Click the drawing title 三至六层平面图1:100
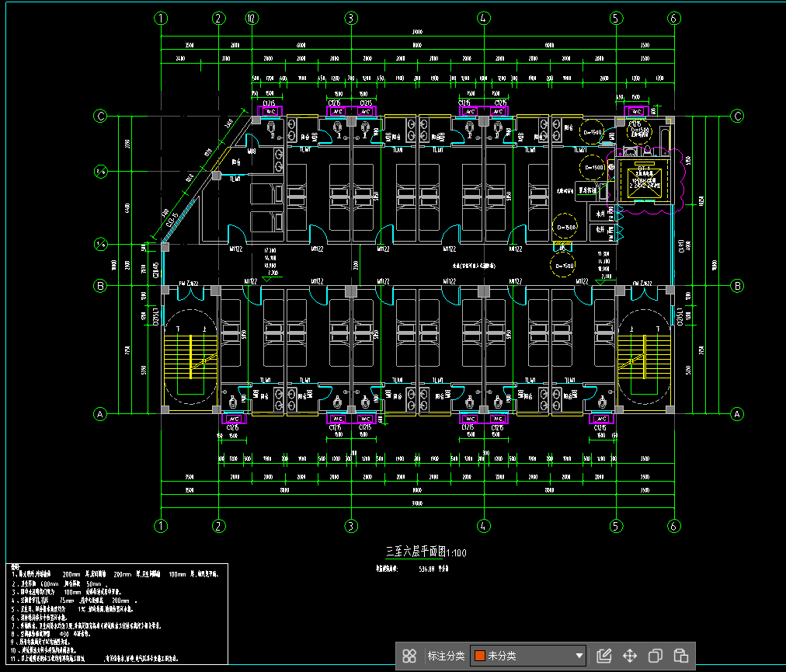The image size is (786, 672). [426, 552]
